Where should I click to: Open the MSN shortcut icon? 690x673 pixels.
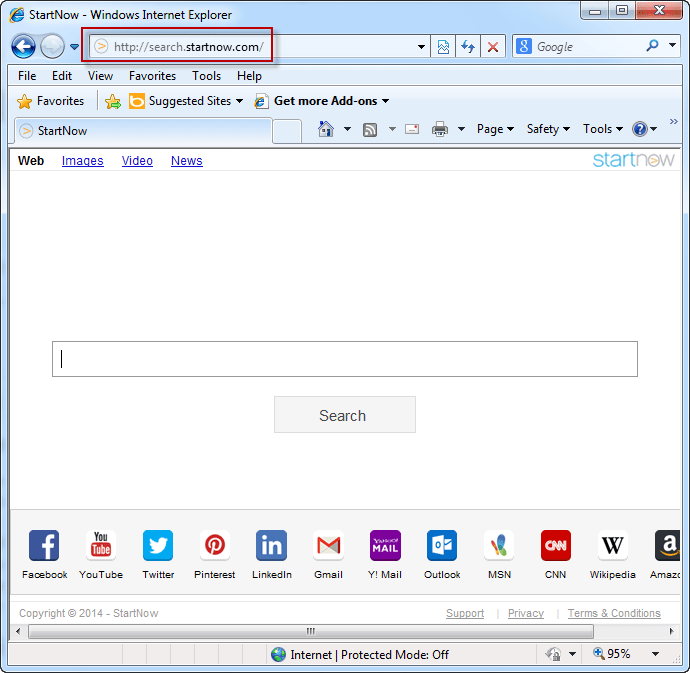point(499,546)
